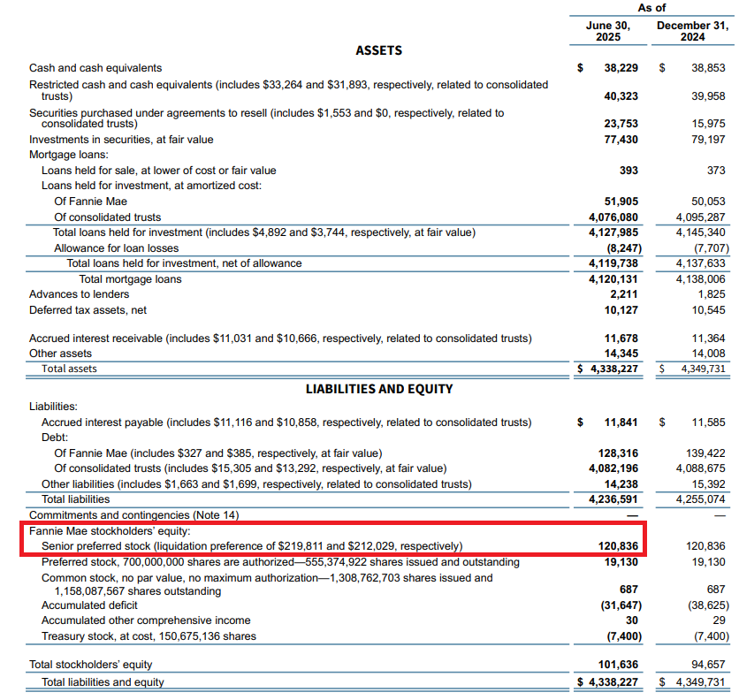Select loans held for sale value 373
This screenshot has height=700, width=739.
pos(716,171)
